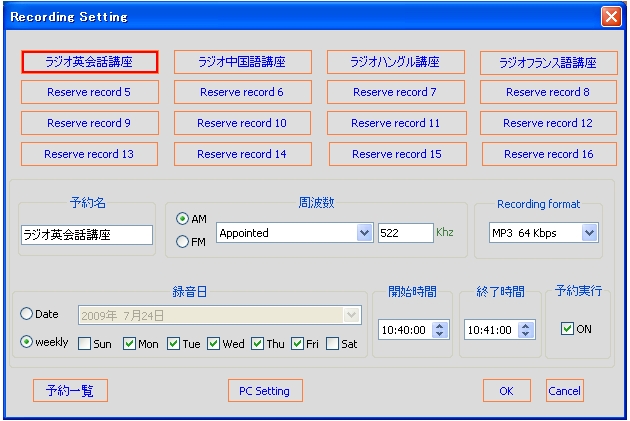Viewport: 630px width, 421px height.
Task: Select the ラジオハングル講座 reserve button
Action: tap(396, 62)
